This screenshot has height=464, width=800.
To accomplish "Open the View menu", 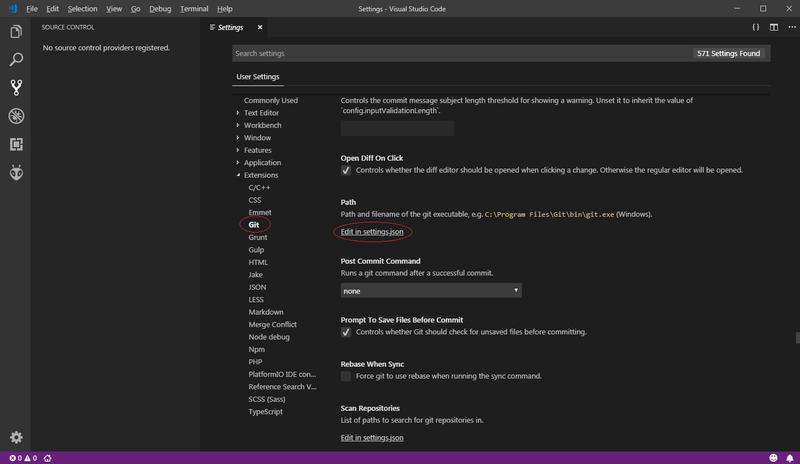I will point(114,9).
